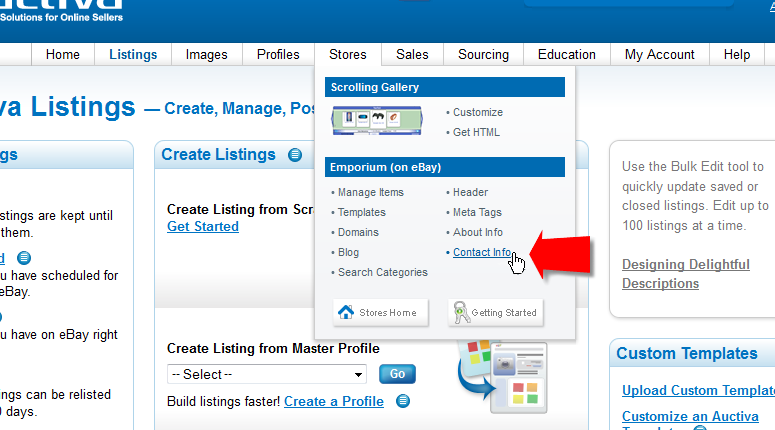Open the My Account navigation tab
Viewport: 775px width, 430px height.
[x=660, y=54]
